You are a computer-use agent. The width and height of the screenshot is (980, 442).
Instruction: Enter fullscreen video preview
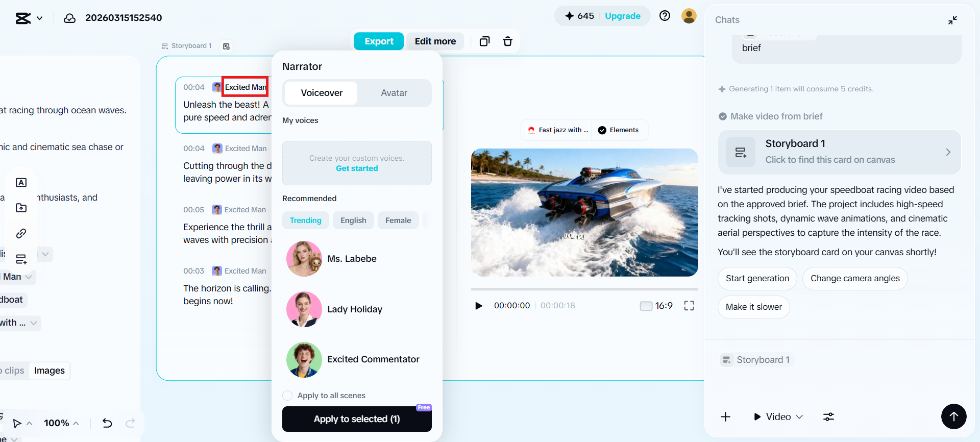689,306
